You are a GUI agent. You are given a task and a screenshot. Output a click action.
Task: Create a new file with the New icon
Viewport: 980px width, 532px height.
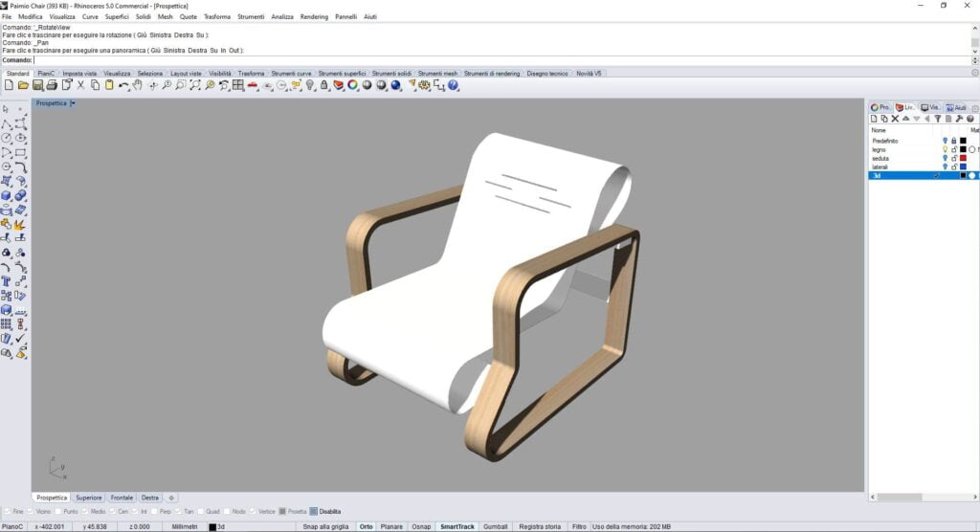click(9, 86)
